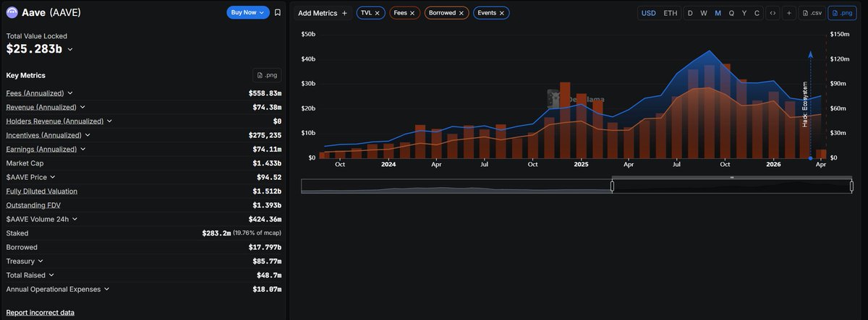Open the Buy Now dropdown

(x=247, y=12)
